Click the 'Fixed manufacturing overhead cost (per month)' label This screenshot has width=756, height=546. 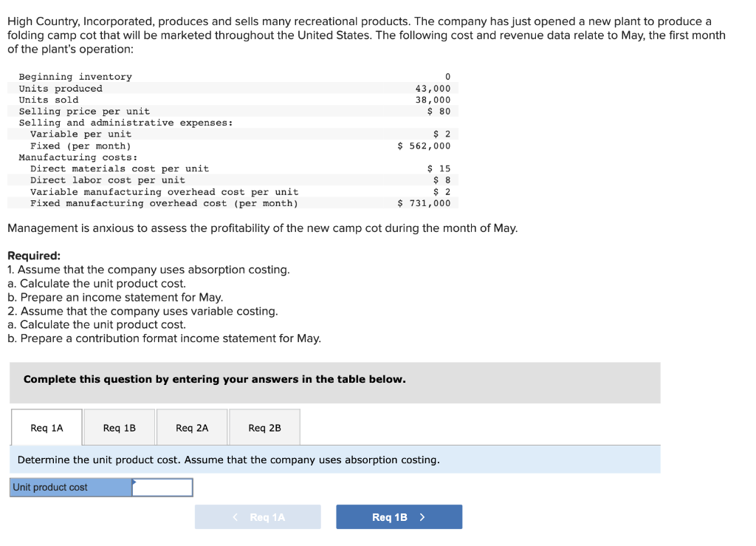pos(165,203)
